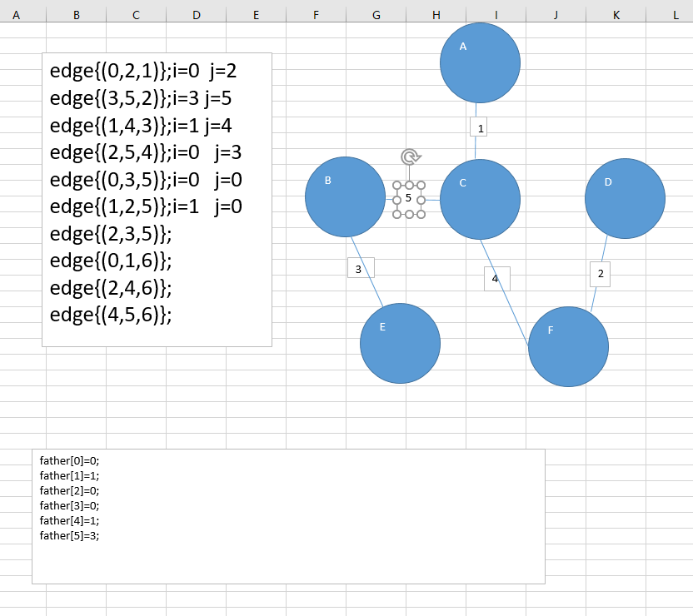The height and width of the screenshot is (616, 693).
Task: Click text line 'edge{(2,3,5)};'
Action: pos(111,234)
